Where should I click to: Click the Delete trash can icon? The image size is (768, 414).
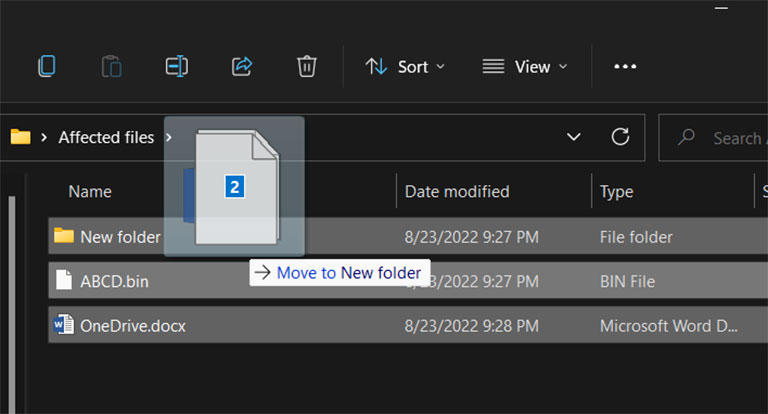coord(307,66)
